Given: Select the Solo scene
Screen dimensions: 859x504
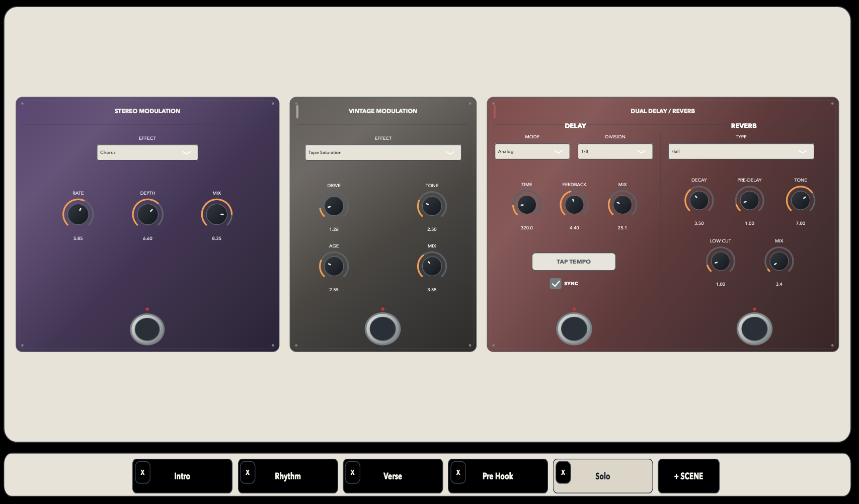Looking at the screenshot, I should click(603, 476).
